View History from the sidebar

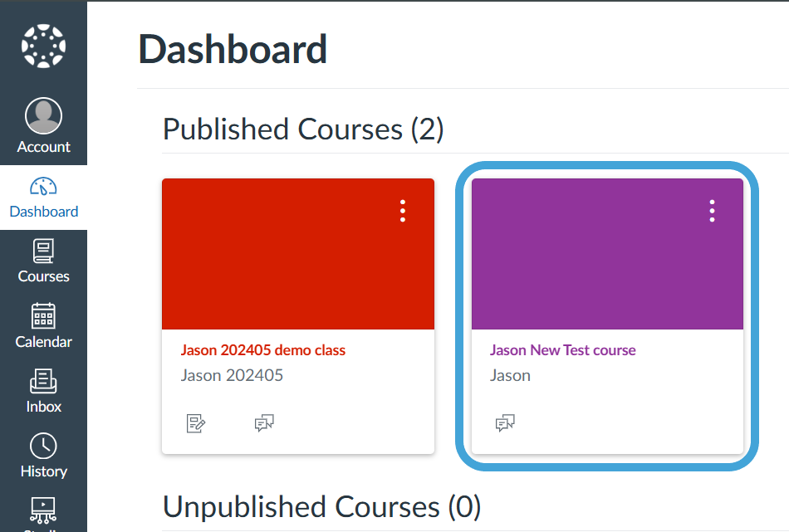coord(43,456)
